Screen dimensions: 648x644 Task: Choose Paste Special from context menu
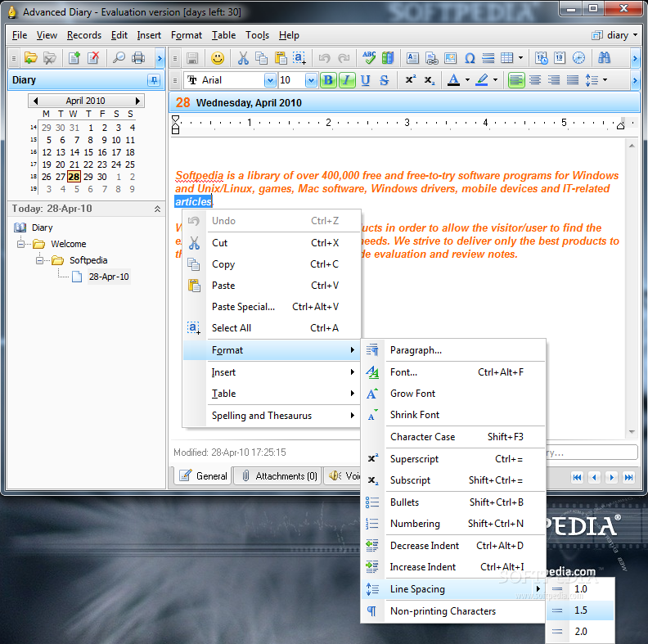pos(272,307)
